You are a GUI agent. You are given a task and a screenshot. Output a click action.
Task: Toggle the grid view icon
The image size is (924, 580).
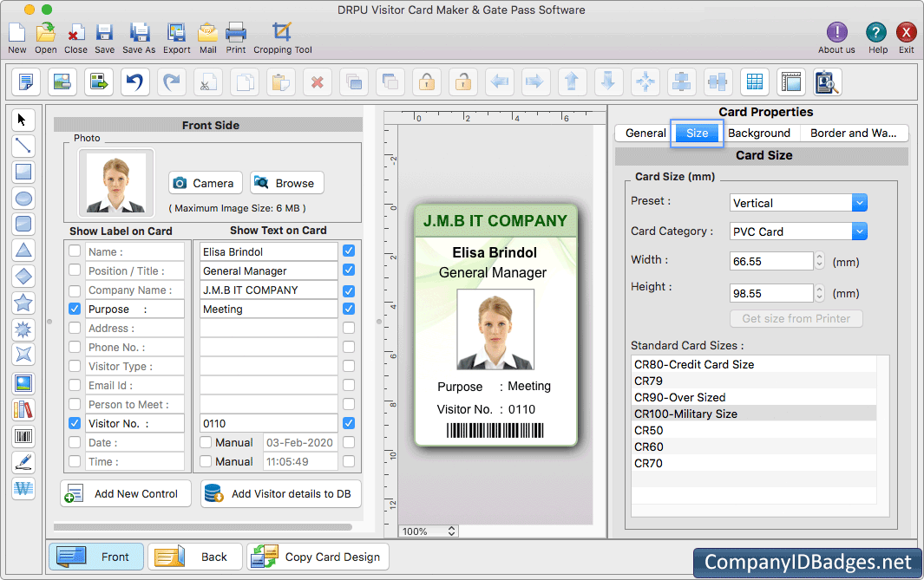[x=754, y=81]
